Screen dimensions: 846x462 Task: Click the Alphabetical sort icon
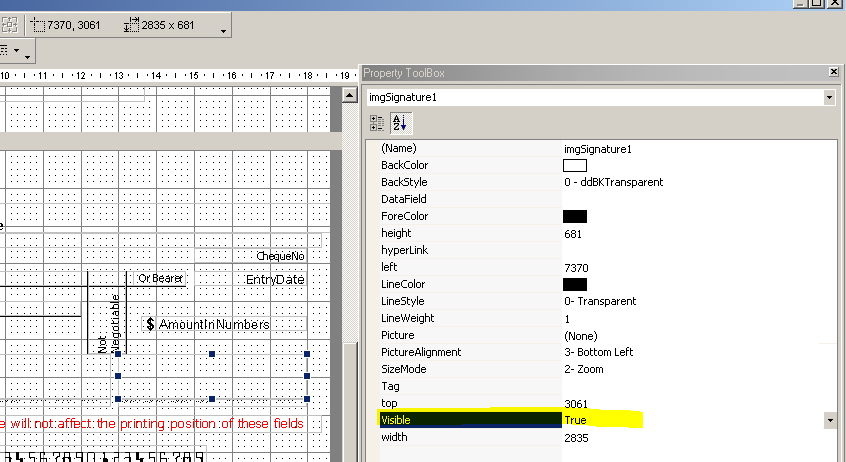pyautogui.click(x=400, y=123)
